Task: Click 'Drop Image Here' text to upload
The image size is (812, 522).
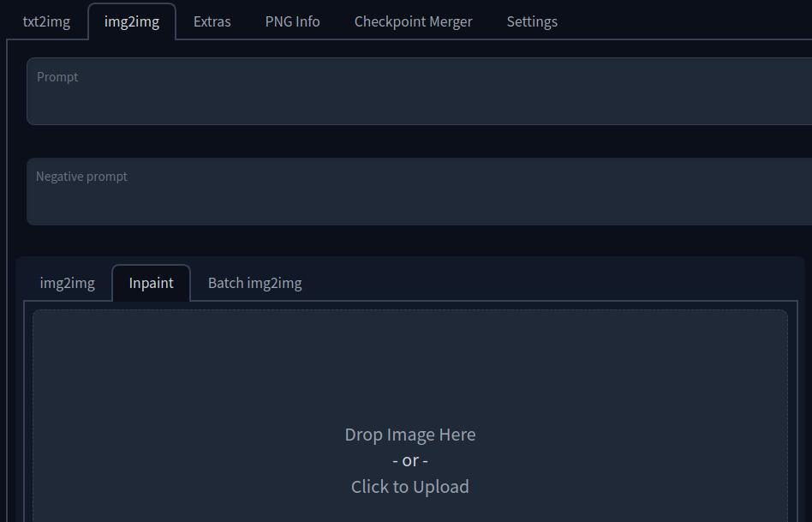Action: 409,434
